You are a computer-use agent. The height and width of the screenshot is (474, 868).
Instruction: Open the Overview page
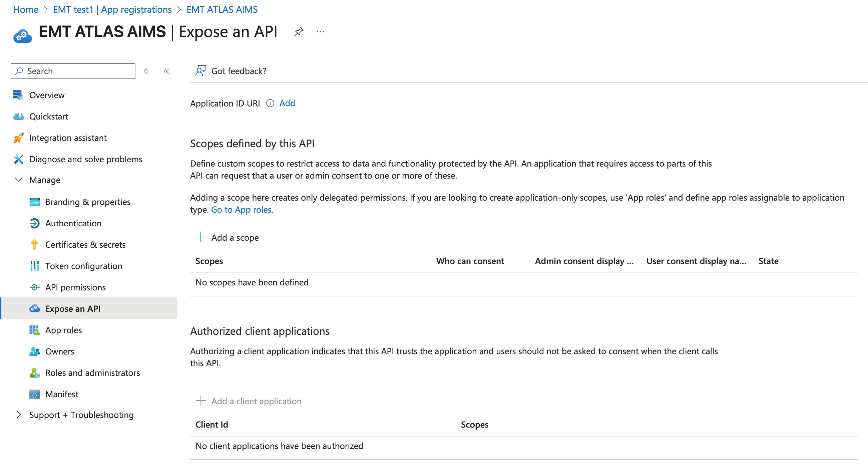click(47, 95)
